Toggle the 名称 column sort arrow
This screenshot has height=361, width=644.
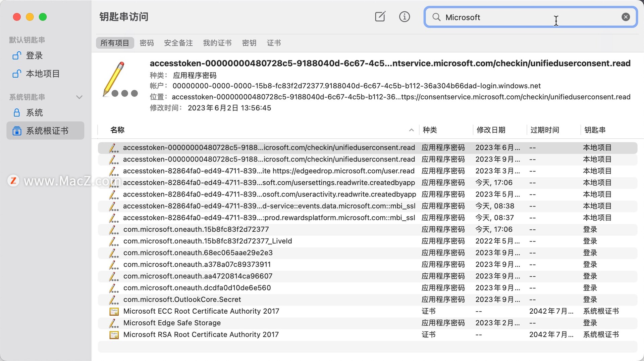[x=411, y=130]
